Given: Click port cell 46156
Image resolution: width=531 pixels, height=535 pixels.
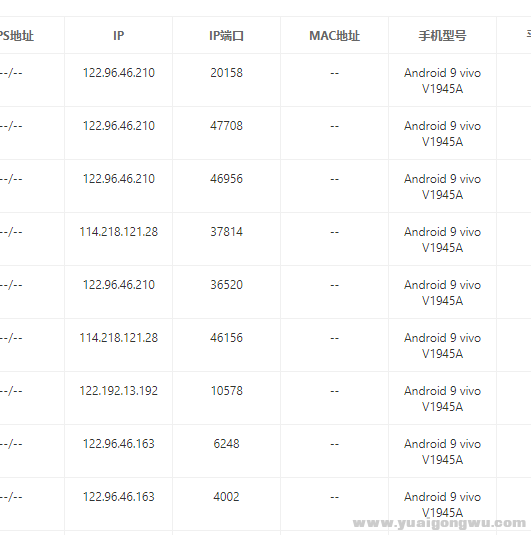Looking at the screenshot, I should 226,337.
